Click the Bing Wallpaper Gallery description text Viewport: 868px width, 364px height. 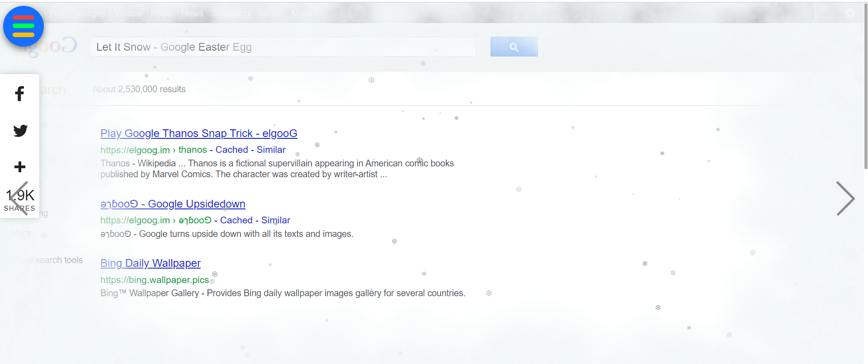283,293
